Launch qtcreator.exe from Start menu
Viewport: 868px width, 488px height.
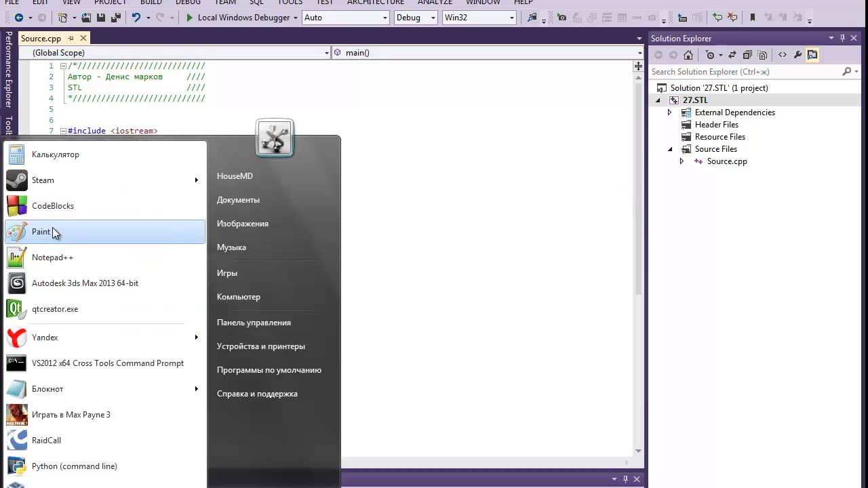point(105,309)
